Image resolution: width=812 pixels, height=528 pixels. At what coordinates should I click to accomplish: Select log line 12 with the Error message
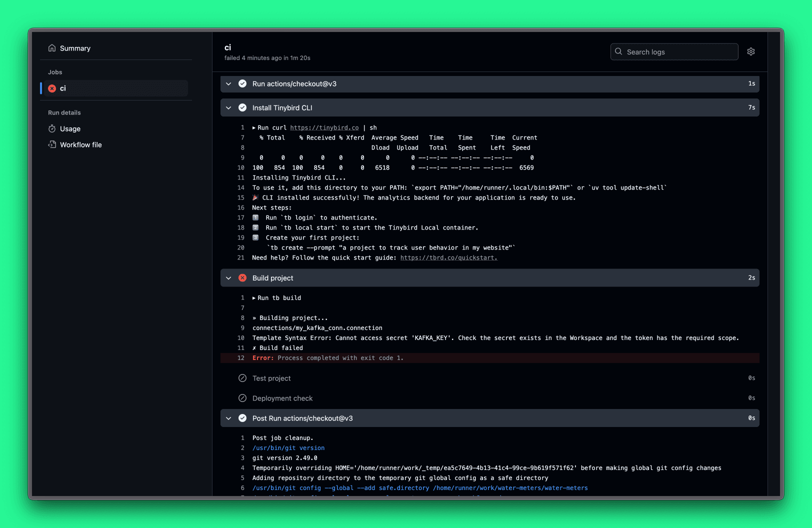click(327, 358)
